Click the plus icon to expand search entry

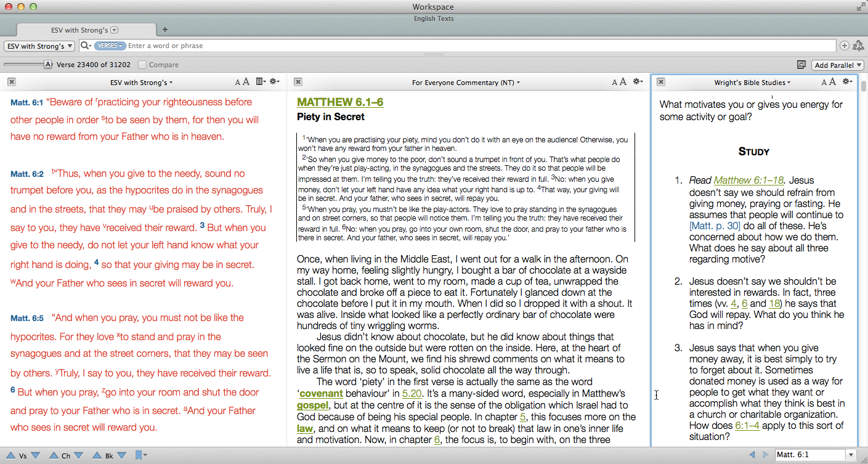point(844,46)
